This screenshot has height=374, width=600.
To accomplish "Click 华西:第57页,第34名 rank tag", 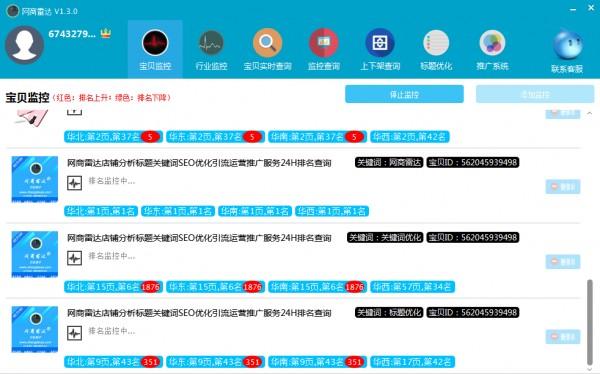I will (412, 287).
